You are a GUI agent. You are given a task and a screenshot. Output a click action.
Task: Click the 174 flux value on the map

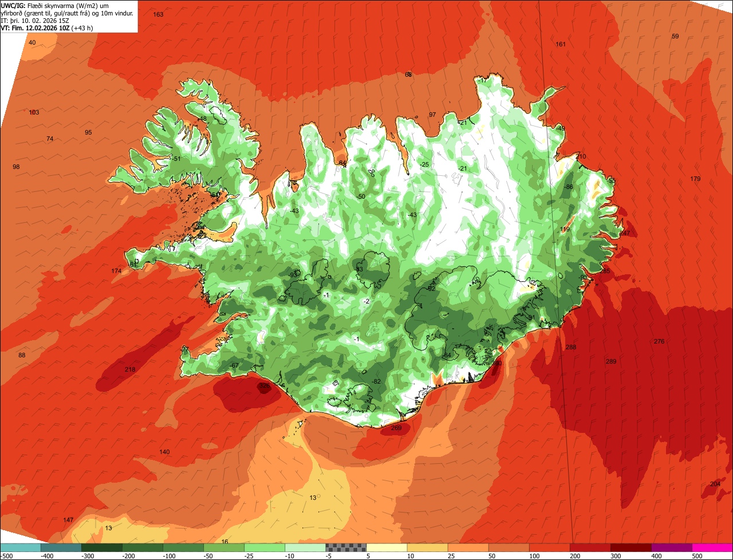pyautogui.click(x=116, y=271)
